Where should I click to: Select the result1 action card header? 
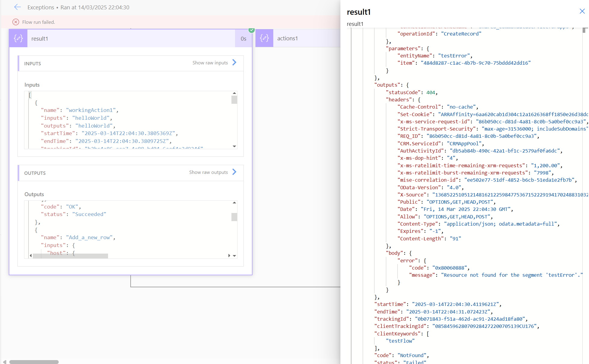pyautogui.click(x=131, y=38)
